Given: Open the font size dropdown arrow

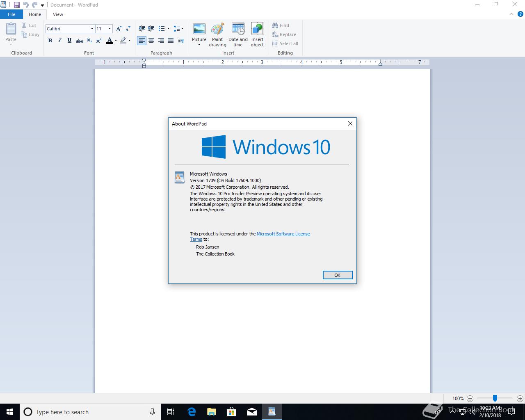Looking at the screenshot, I should click(110, 29).
